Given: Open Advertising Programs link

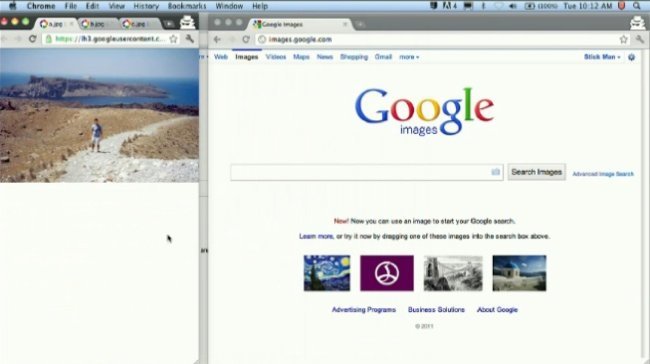Looking at the screenshot, I should [364, 310].
